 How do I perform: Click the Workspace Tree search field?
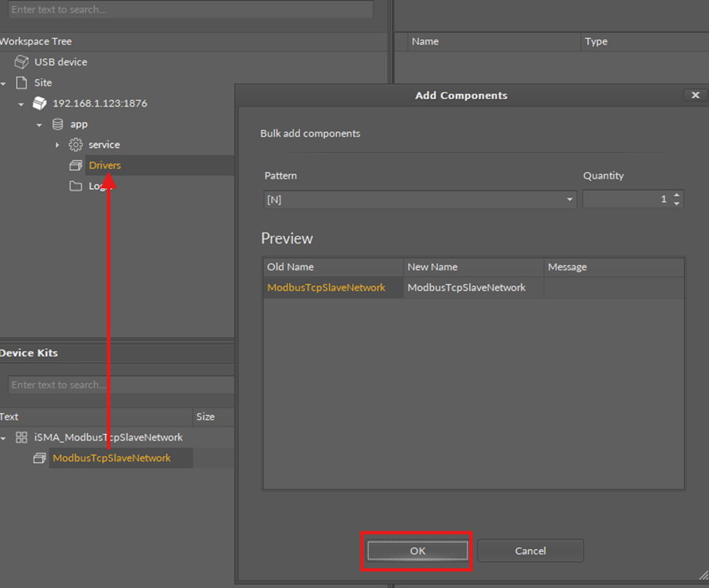tap(190, 10)
